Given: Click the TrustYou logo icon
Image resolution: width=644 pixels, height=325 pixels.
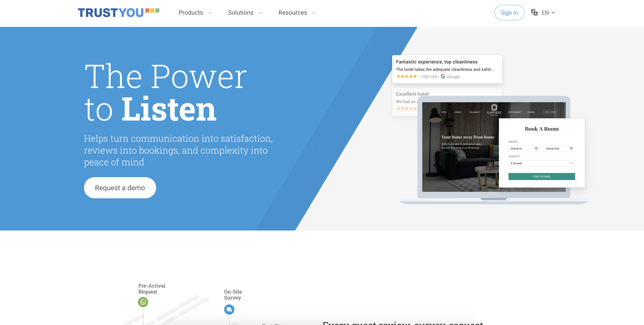Looking at the screenshot, I should pyautogui.click(x=118, y=12).
